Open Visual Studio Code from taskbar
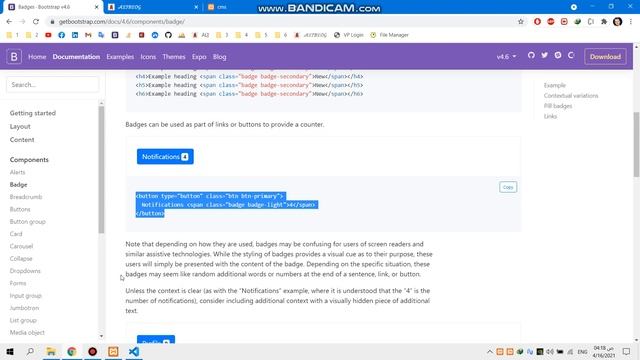The width and height of the screenshot is (640, 360). point(134,351)
